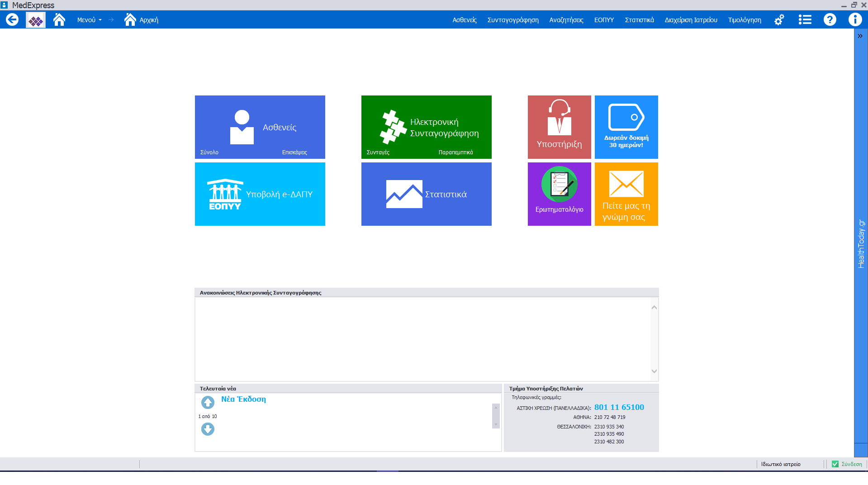This screenshot has width=868, height=485.
Task: Open the Πείτε μας τη γνώμη σας tile
Action: pyautogui.click(x=626, y=194)
